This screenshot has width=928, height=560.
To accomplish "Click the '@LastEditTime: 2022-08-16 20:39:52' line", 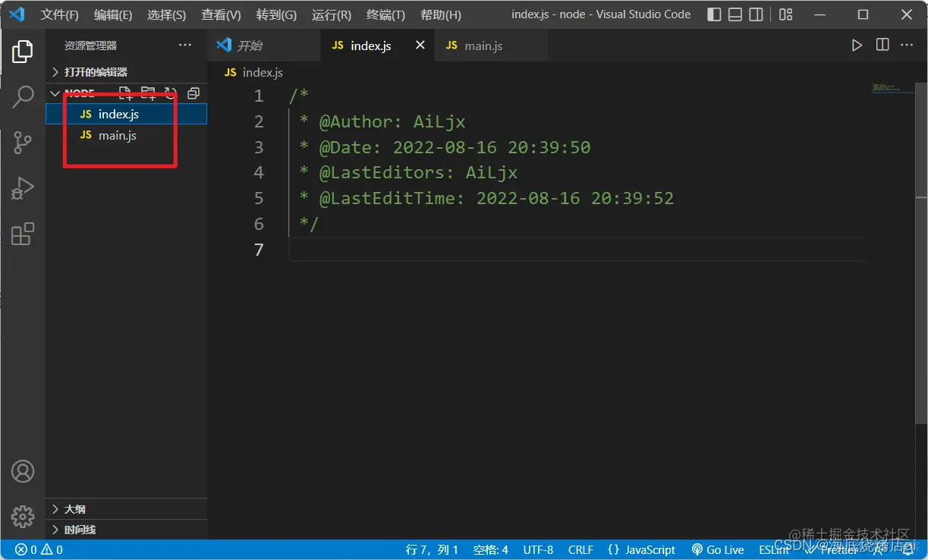I will click(486, 199).
